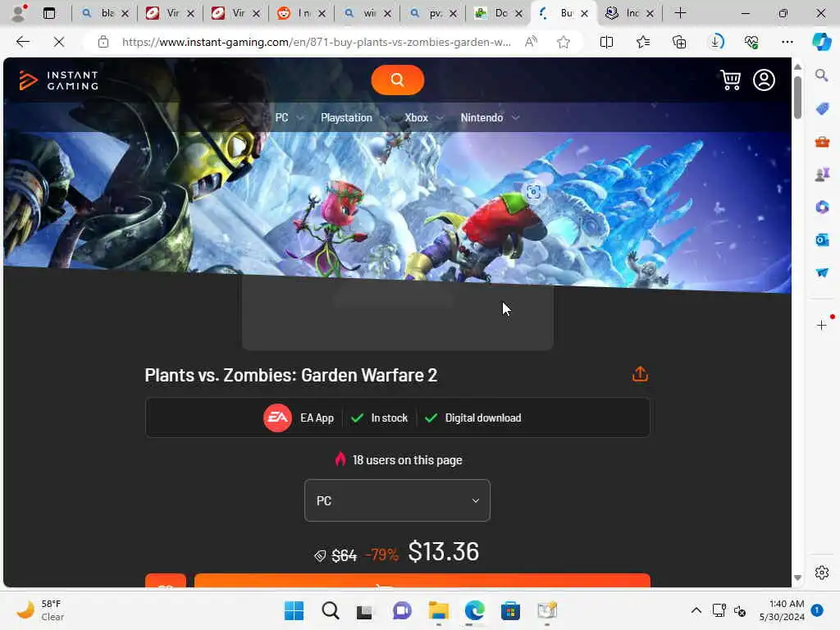840x630 pixels.
Task: Expand Playstation navigation menu
Action: [x=354, y=118]
